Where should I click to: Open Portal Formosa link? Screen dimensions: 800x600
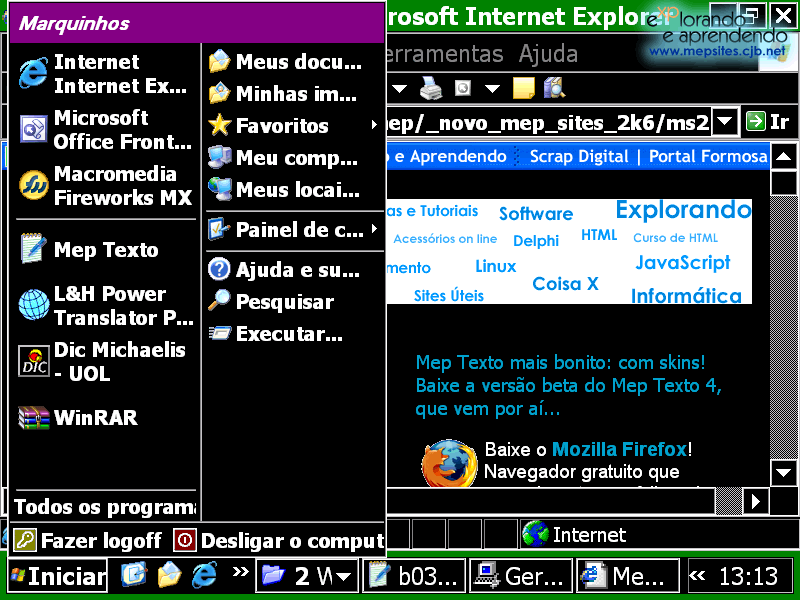(708, 156)
